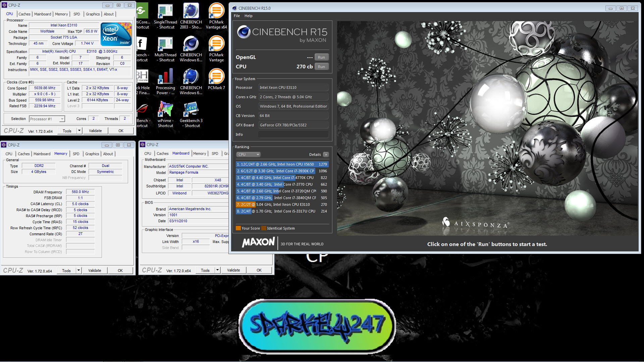Click Rampage Formula model field
Image resolution: width=644 pixels, height=362 pixels.
click(198, 172)
